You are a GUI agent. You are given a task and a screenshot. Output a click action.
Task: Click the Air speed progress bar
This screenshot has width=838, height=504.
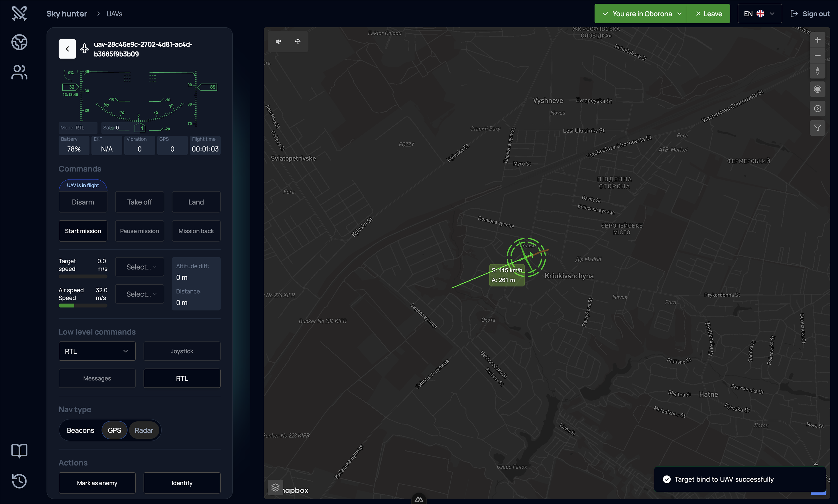(x=83, y=306)
